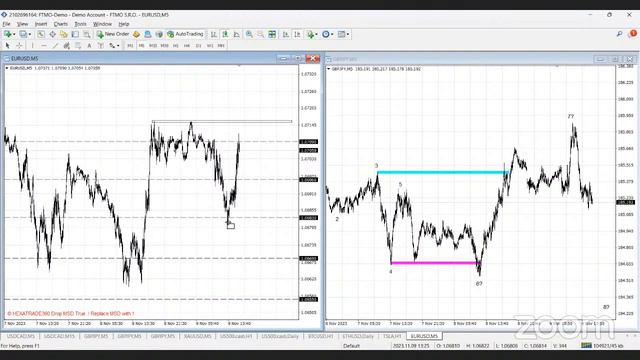
Task: Switch to the USDCAD,M15 chart tab
Action: 59,336
